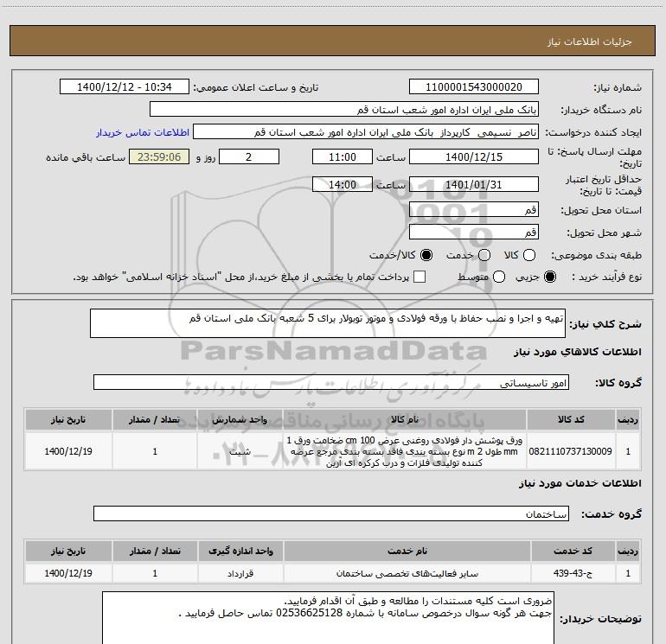
Task: Click service row date 1400/12/19
Action: tap(68, 573)
